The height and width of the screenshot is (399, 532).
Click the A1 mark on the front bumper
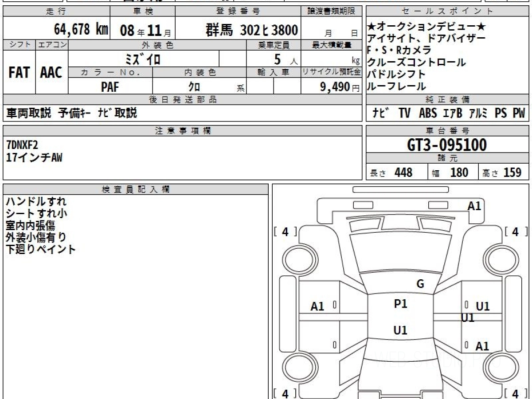[x=474, y=206]
